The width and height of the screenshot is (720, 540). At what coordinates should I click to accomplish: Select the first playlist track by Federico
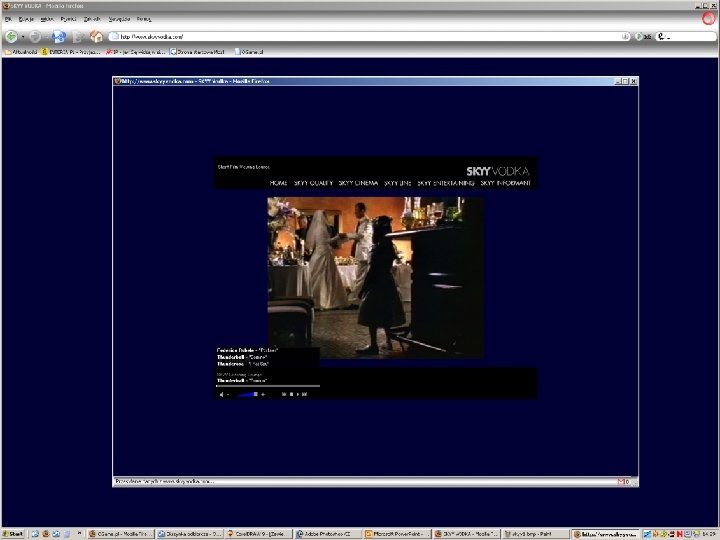[x=247, y=350]
